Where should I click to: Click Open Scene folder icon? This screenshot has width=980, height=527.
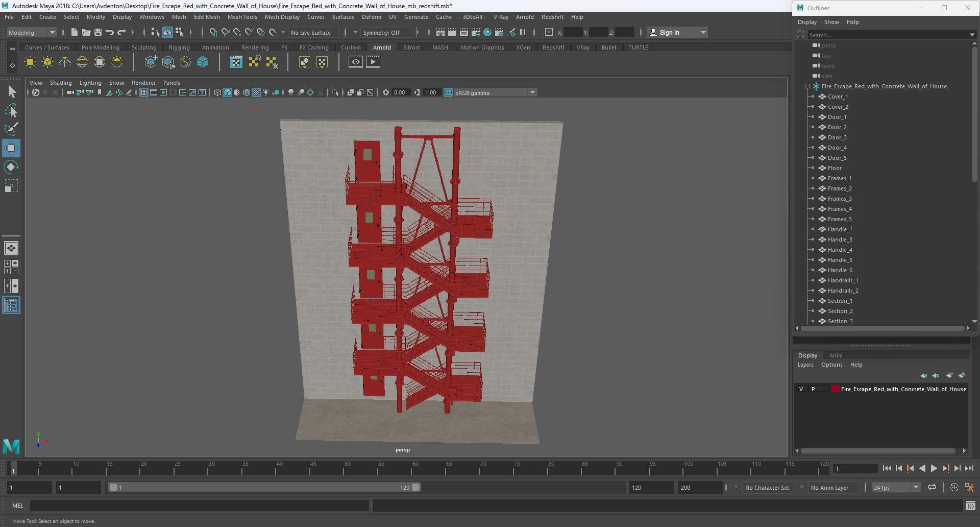86,32
